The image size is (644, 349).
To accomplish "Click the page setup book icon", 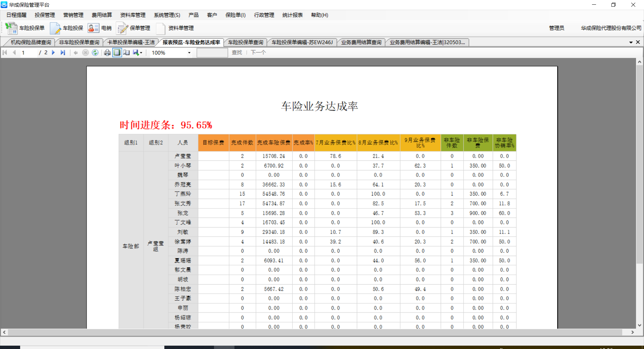I will click(126, 53).
